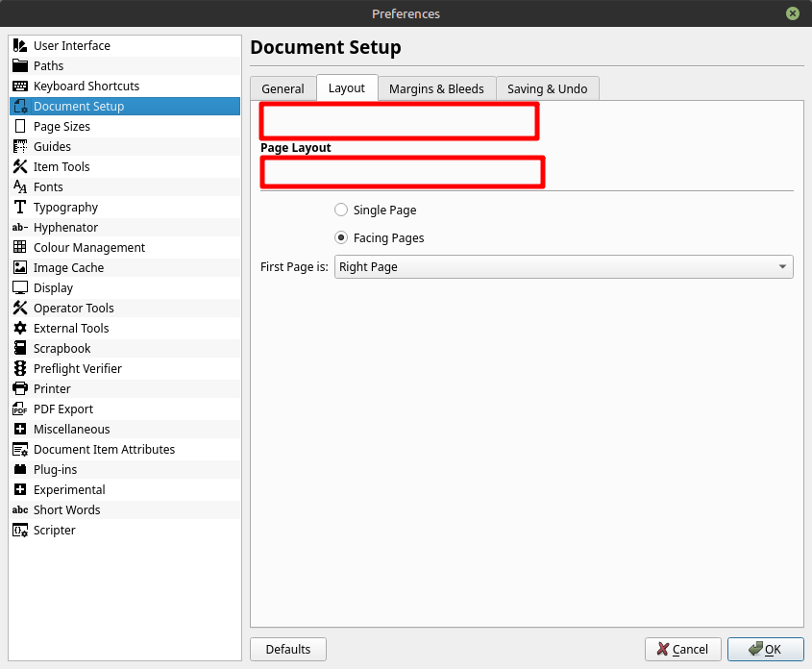Switch to the General tab
Image resolution: width=812 pixels, height=669 pixels.
[283, 88]
